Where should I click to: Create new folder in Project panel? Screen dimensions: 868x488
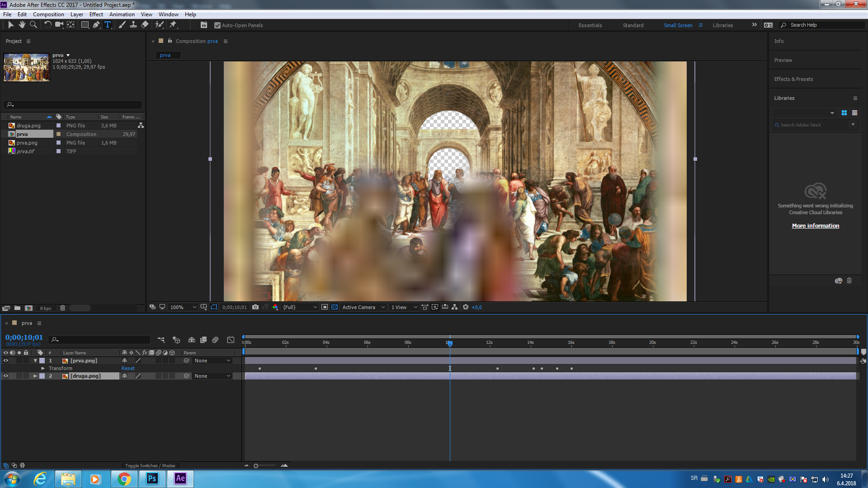coord(17,308)
